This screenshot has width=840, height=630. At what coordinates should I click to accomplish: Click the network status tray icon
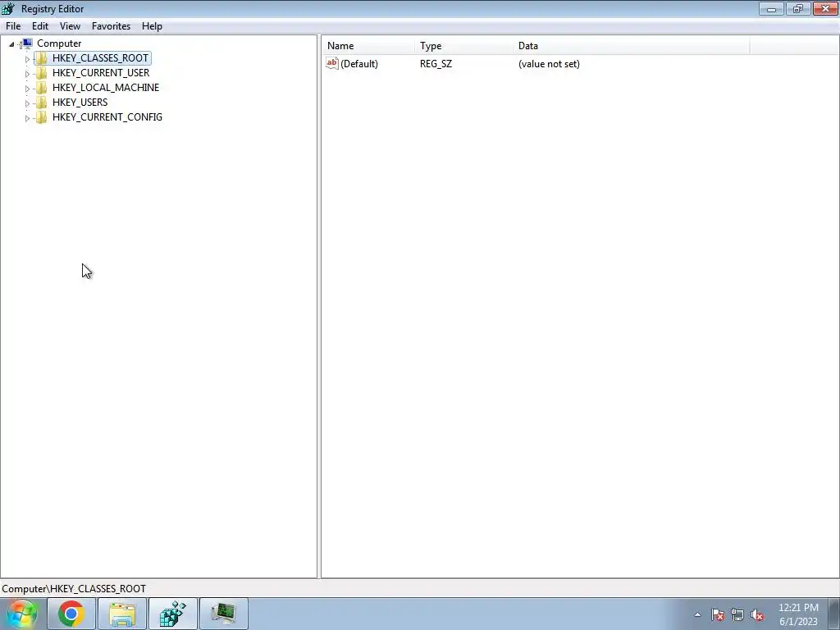737,615
